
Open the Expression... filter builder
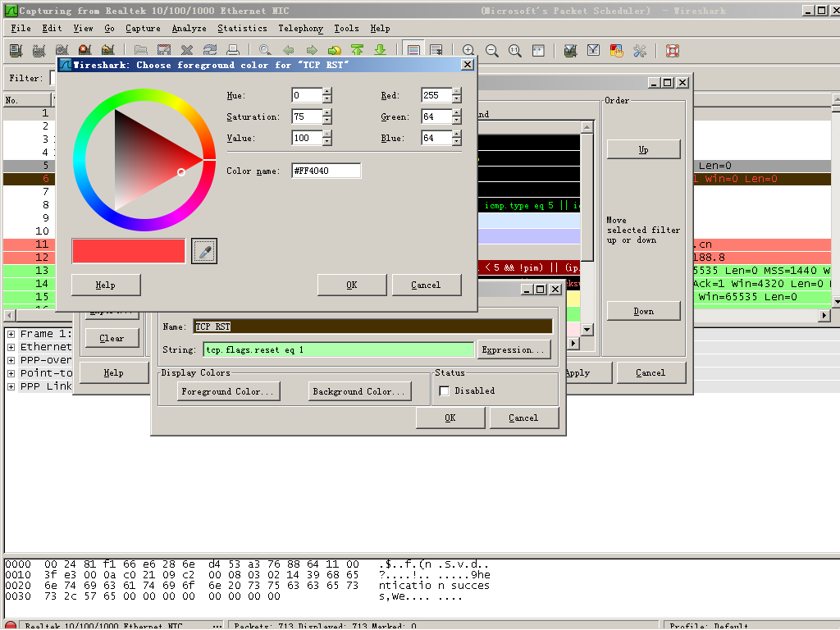tap(514, 349)
